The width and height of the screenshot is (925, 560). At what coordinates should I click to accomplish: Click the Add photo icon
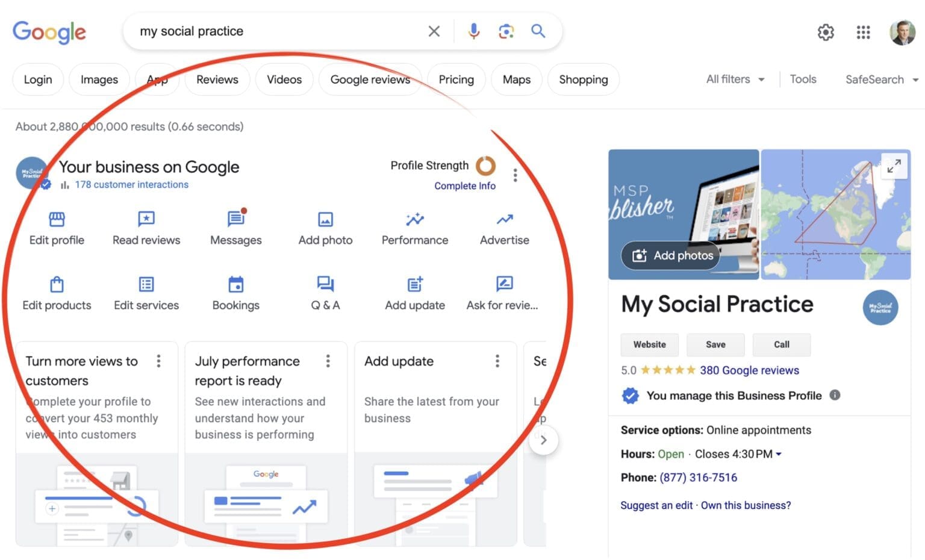pyautogui.click(x=325, y=219)
